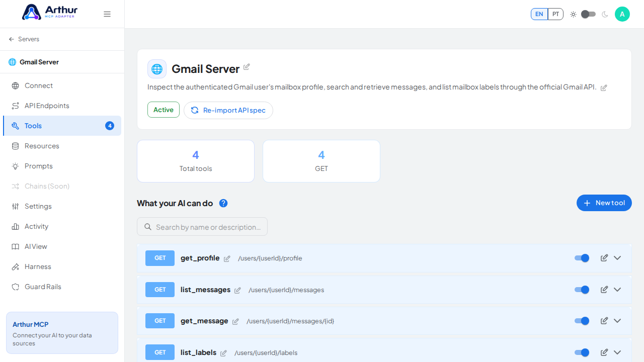This screenshot has height=362, width=644.
Task: Open the edit panel for list_labels tool row
Action: (604, 352)
